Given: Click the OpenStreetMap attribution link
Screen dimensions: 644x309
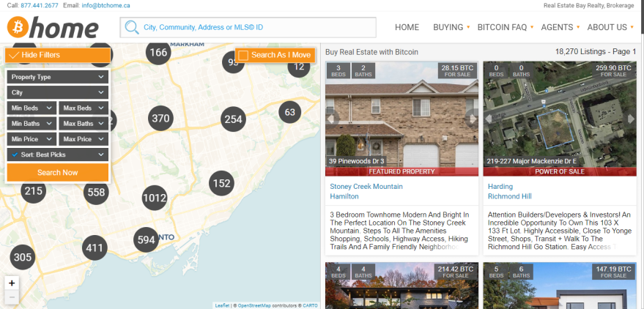Looking at the screenshot, I should [253, 306].
